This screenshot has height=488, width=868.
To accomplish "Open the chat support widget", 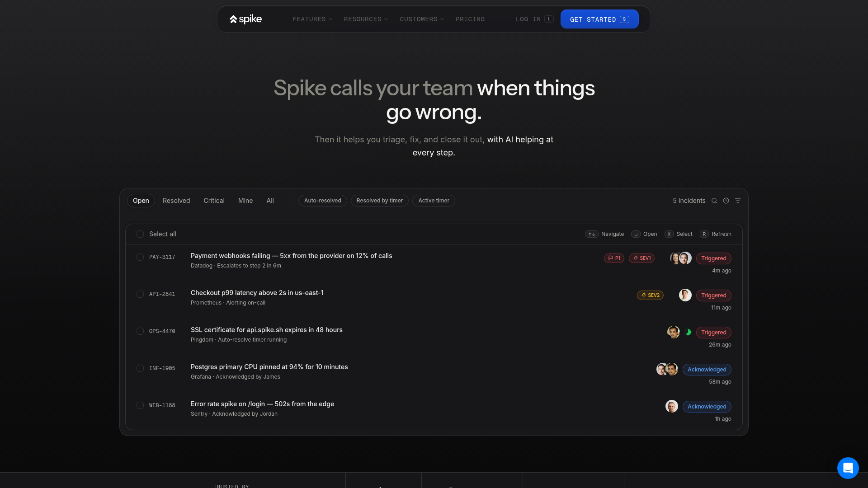I will pos(848,468).
